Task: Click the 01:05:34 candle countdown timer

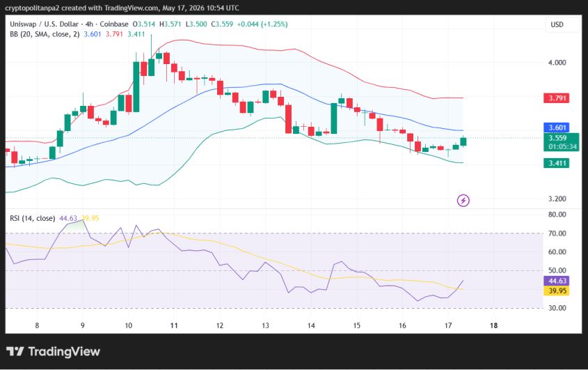Action: click(x=562, y=146)
